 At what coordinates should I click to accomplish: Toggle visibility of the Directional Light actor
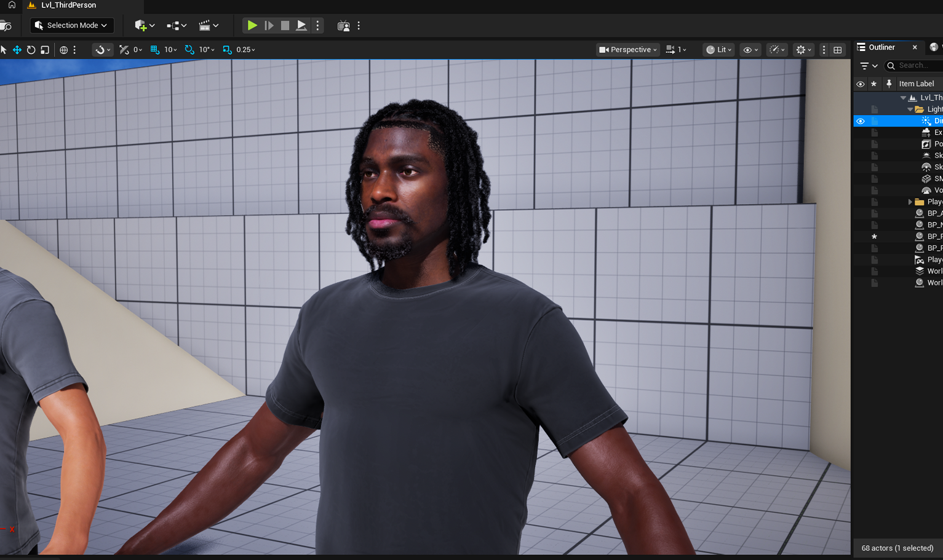pyautogui.click(x=861, y=121)
